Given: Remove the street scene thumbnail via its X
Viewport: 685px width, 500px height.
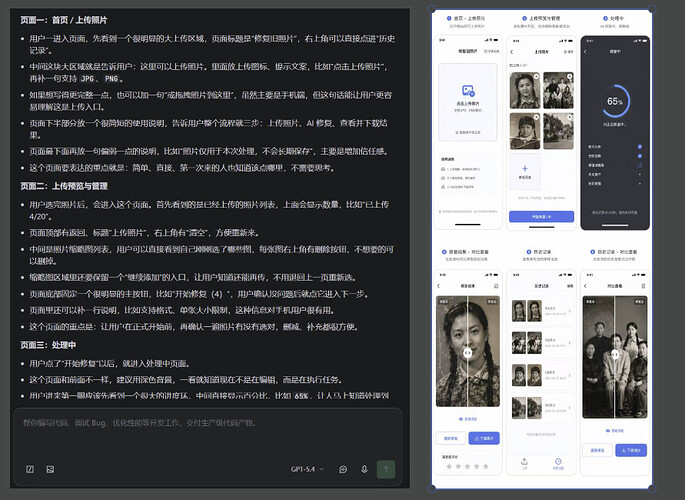Looking at the screenshot, I should pyautogui.click(x=570, y=117).
